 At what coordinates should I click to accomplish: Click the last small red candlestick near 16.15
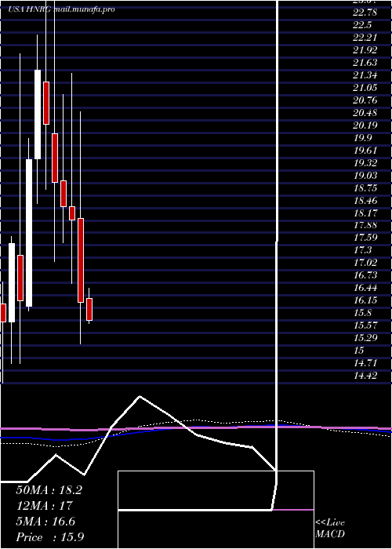89,309
